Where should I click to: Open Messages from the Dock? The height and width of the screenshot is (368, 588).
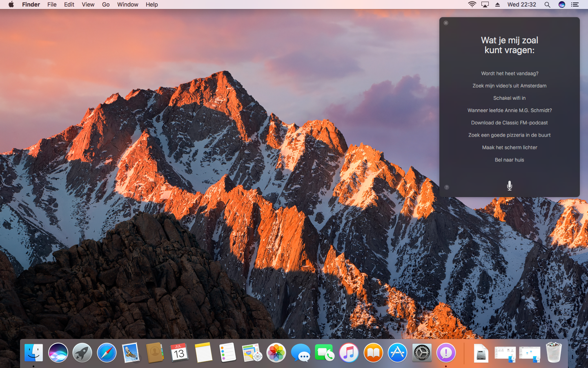pos(301,352)
